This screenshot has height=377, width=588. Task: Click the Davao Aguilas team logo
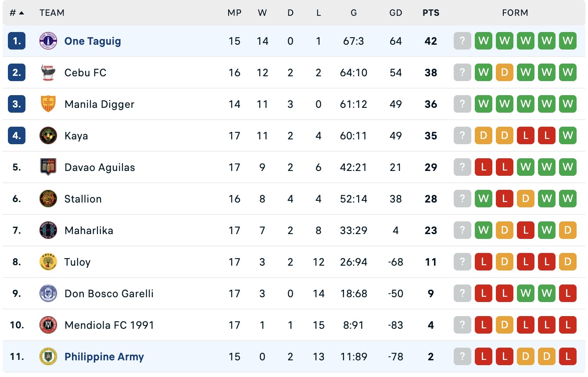[x=48, y=167]
